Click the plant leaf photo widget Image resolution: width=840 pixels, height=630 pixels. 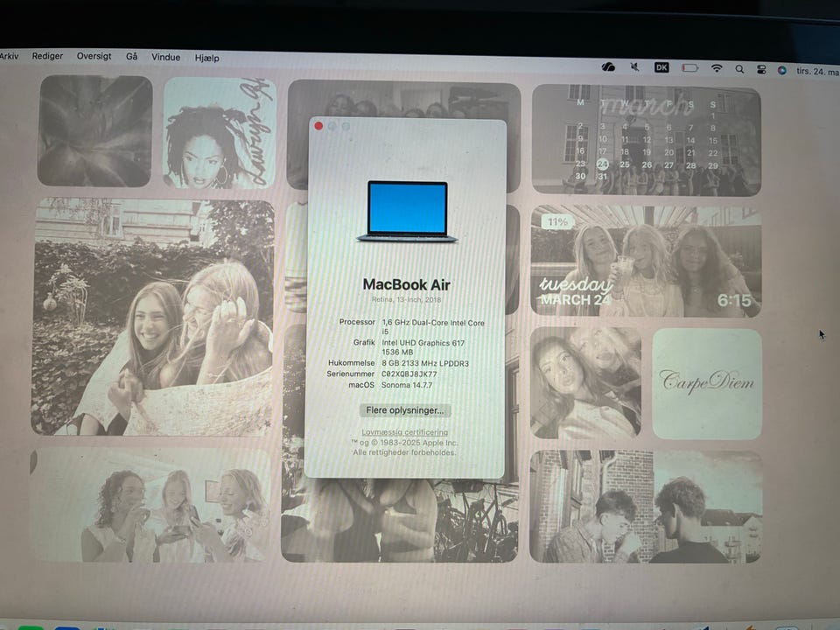click(94, 131)
